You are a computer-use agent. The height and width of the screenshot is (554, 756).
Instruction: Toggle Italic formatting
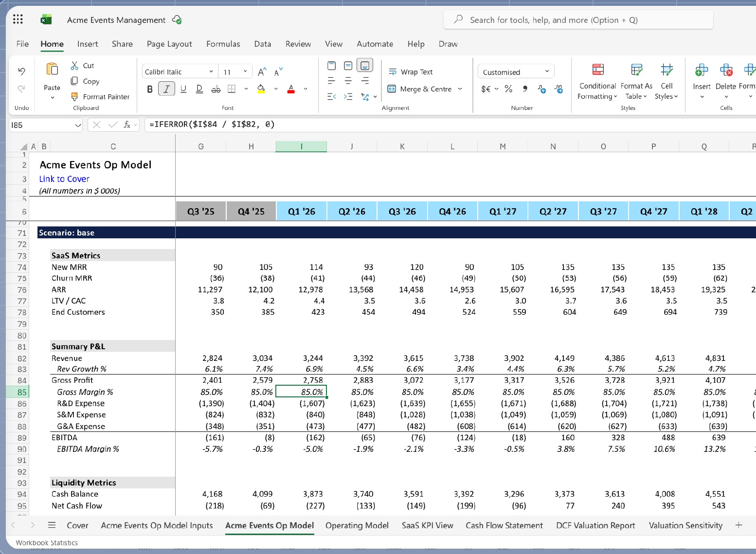point(166,89)
